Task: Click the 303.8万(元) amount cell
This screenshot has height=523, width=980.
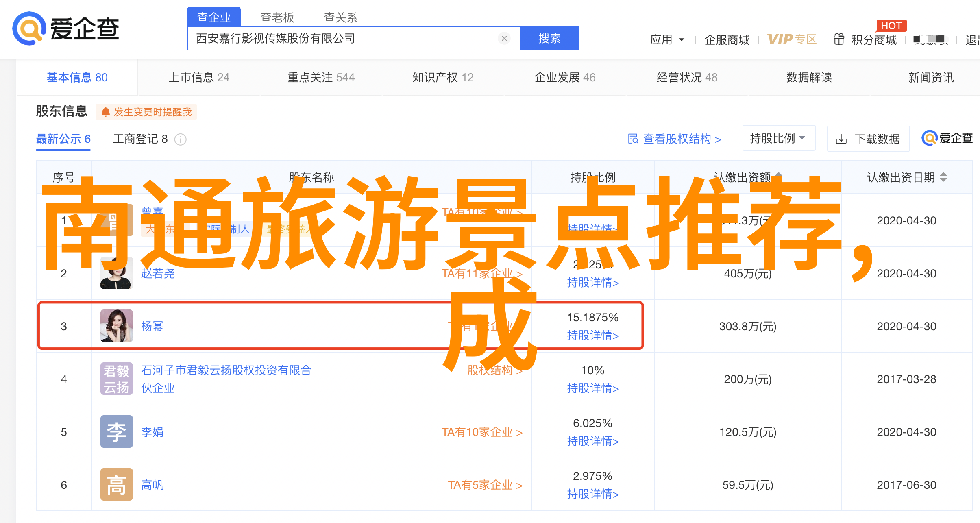Action: tap(748, 326)
